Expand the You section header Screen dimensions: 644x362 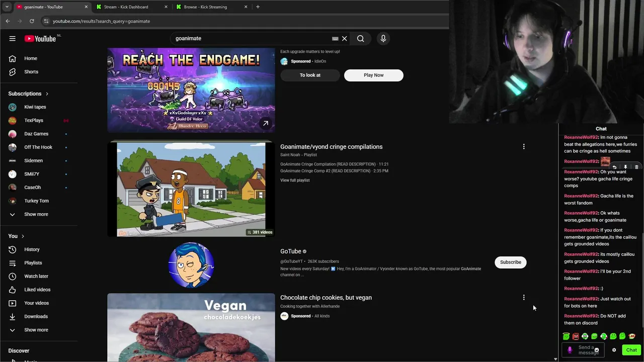(x=16, y=236)
